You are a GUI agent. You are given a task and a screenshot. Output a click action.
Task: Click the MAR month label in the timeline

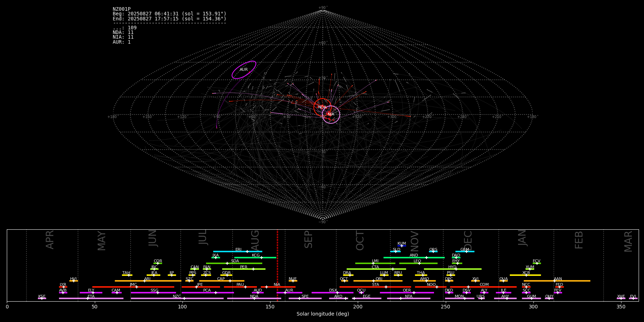[x=628, y=241]
